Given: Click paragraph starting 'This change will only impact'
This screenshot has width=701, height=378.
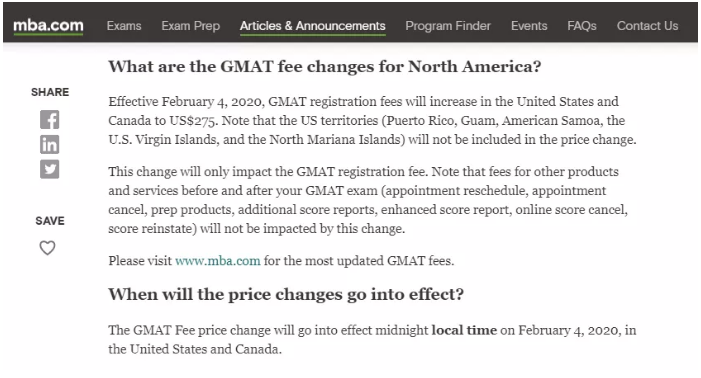Looking at the screenshot, I should 368,200.
